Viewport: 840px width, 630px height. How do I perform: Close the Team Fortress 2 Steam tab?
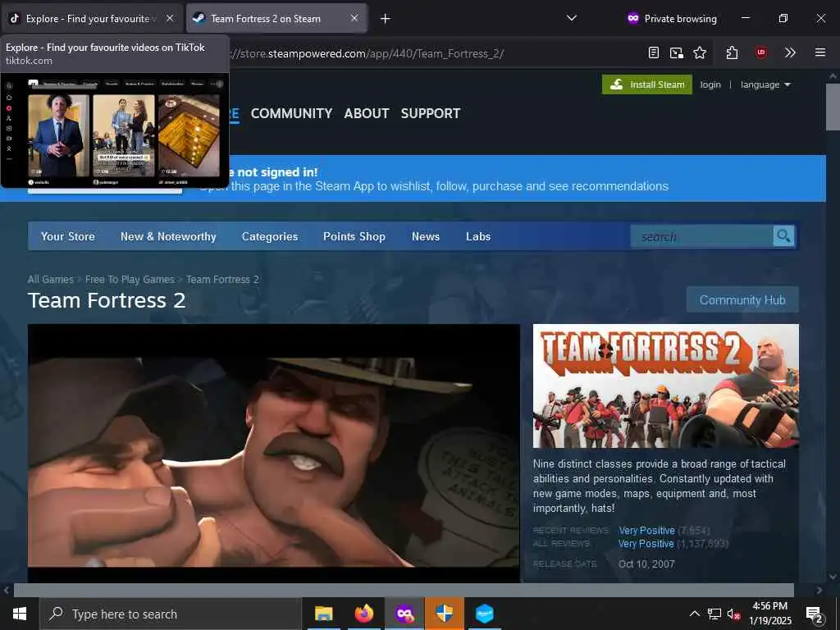pos(354,18)
